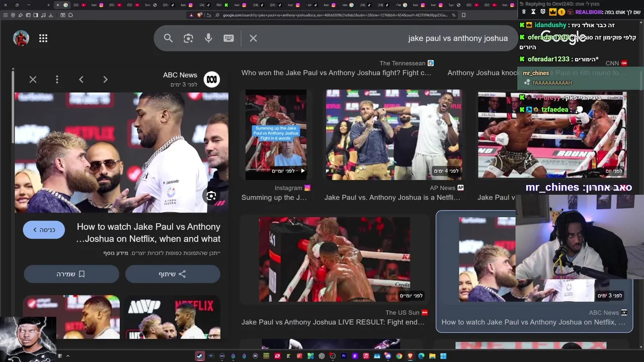Viewport: 644px width, 362px height.
Task: Select the large preview image of the face-off
Action: [121, 152]
